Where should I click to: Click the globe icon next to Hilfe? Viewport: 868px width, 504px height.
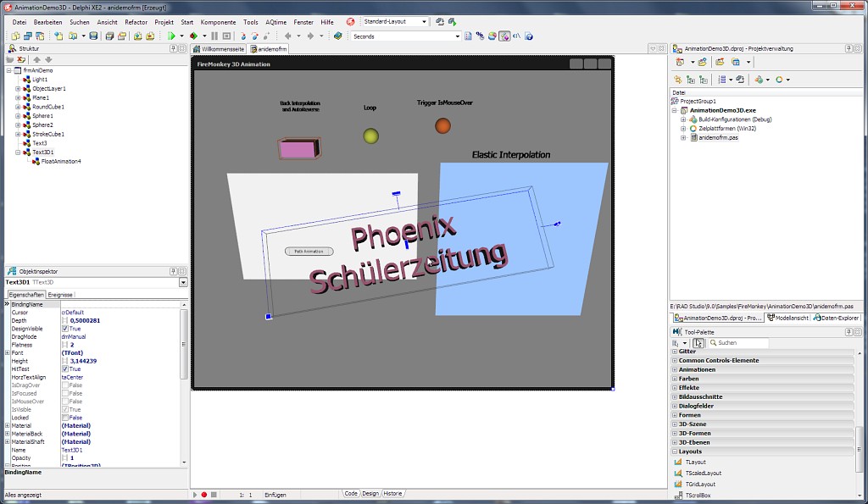[350, 21]
